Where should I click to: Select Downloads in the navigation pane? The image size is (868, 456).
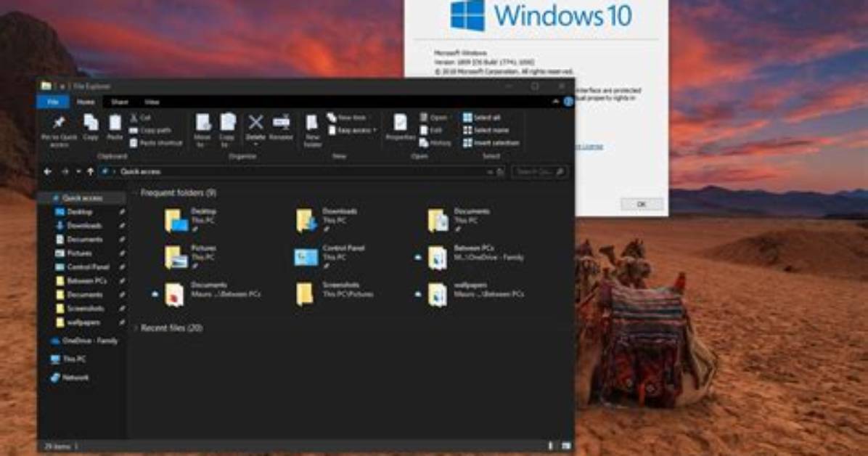tap(81, 226)
